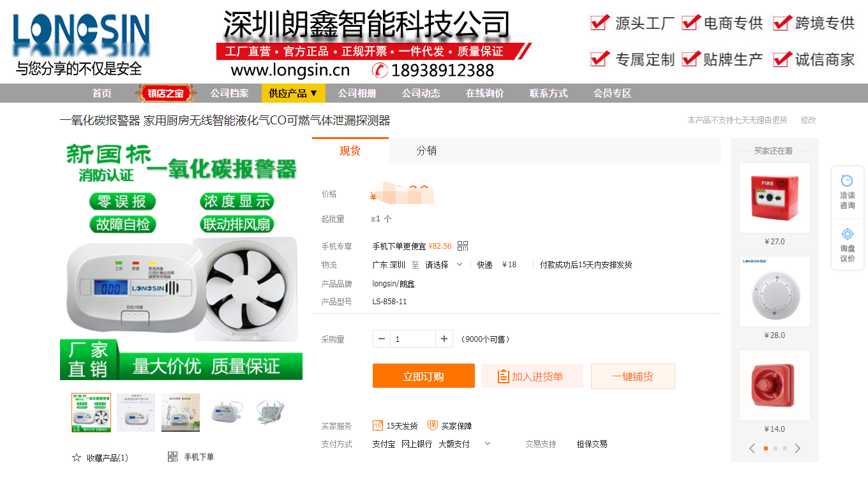
Task: Click the star icon to favorite product
Action: (x=77, y=457)
